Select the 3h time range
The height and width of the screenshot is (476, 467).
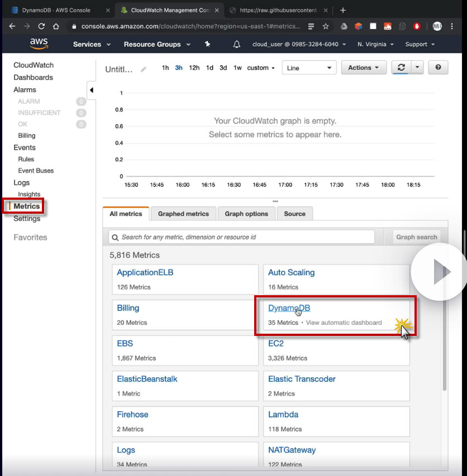pyautogui.click(x=179, y=68)
